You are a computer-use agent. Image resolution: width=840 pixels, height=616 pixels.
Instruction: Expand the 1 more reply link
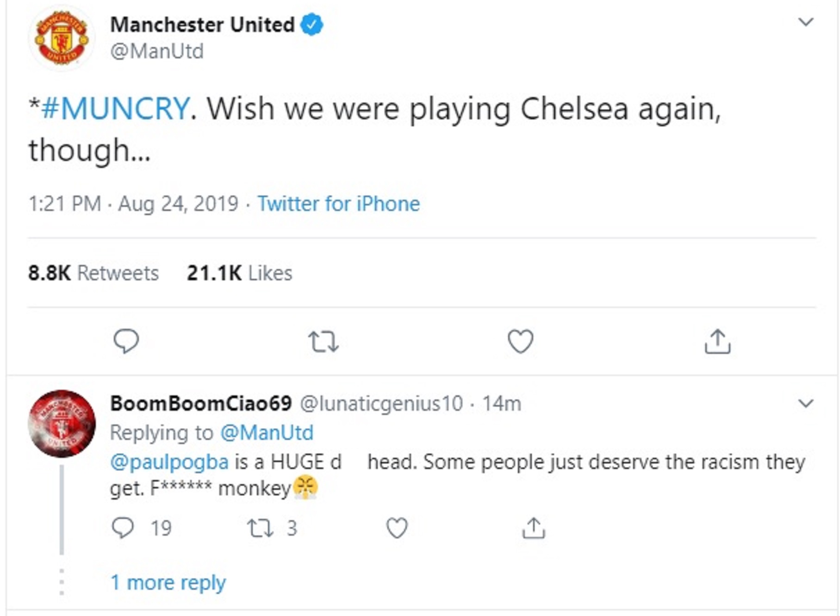168,582
